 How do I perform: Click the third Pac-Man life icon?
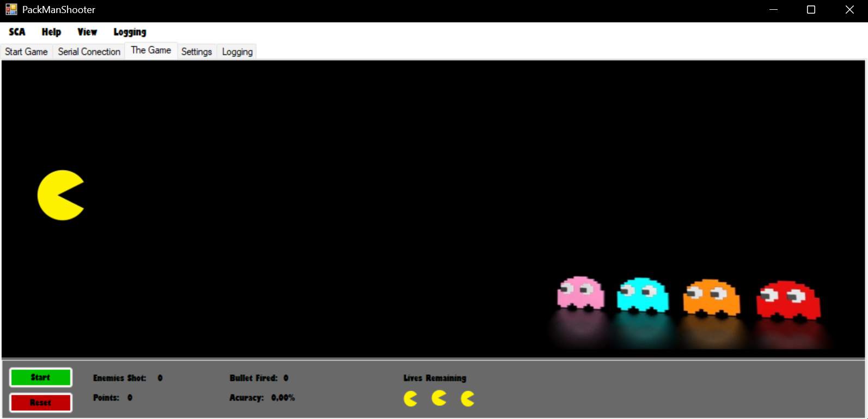tap(468, 399)
